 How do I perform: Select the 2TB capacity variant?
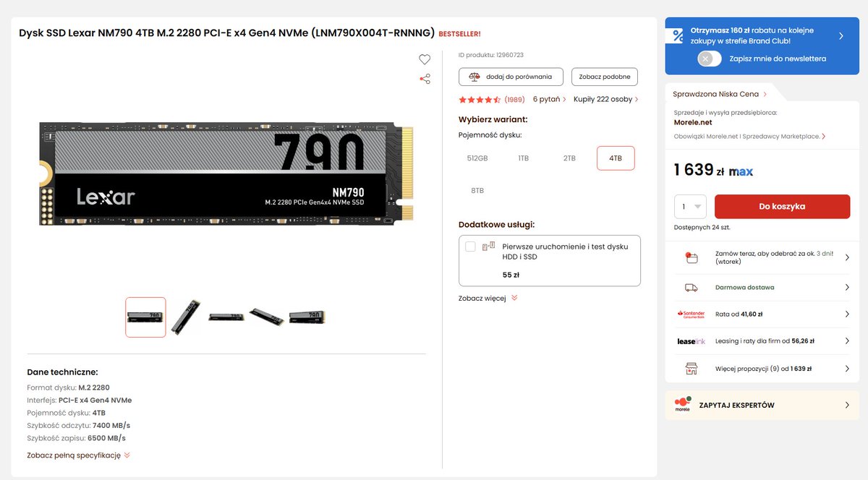(569, 158)
